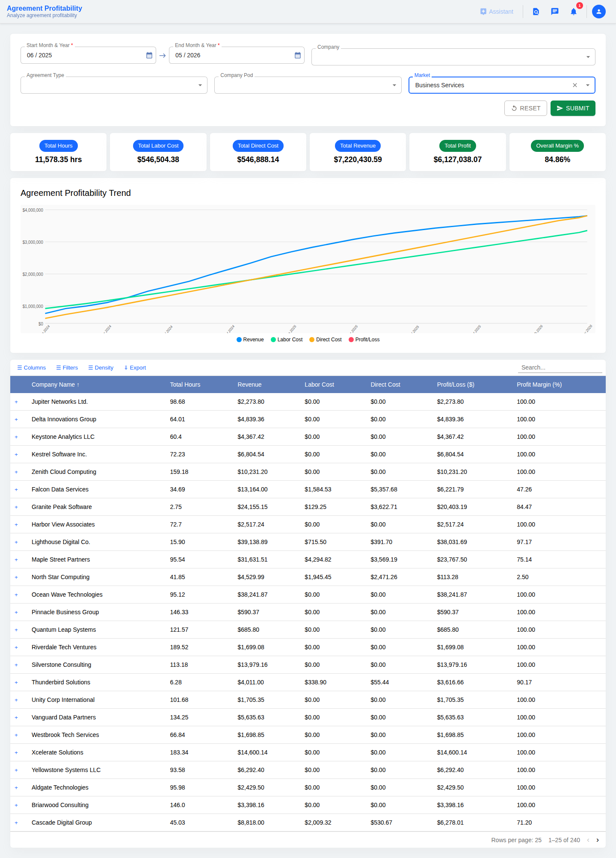Open the Company dropdown
Viewport: 616px width, 858px height.
(x=453, y=57)
